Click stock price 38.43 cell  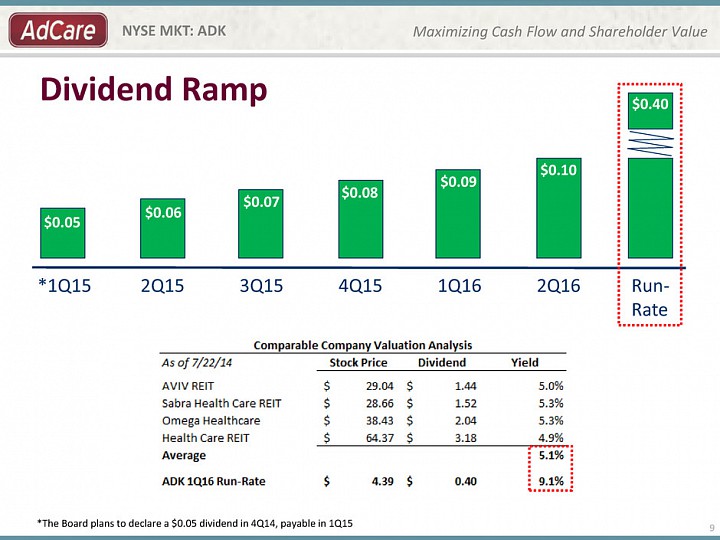(x=380, y=421)
